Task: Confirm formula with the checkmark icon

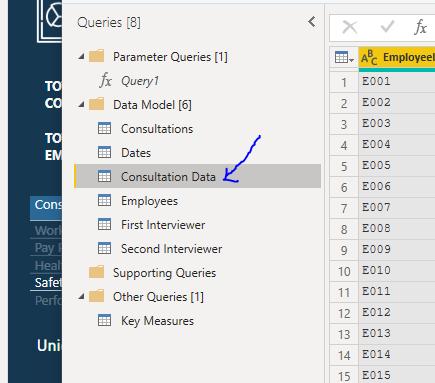Action: [387, 27]
